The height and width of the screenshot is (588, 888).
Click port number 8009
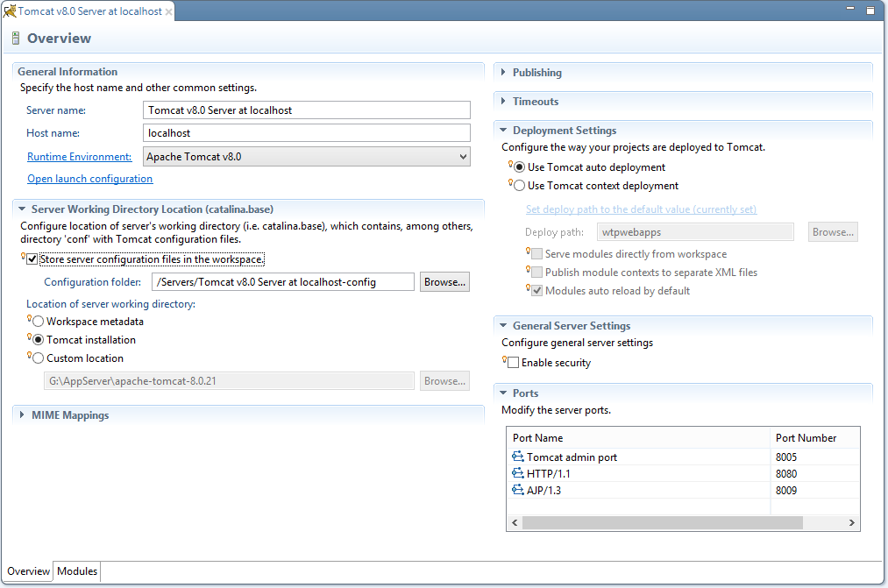pyautogui.click(x=786, y=490)
